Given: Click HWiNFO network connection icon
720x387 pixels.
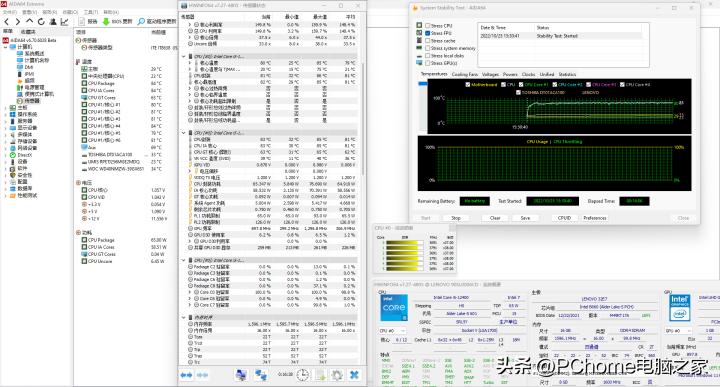Looking at the screenshot, I should click(261, 375).
